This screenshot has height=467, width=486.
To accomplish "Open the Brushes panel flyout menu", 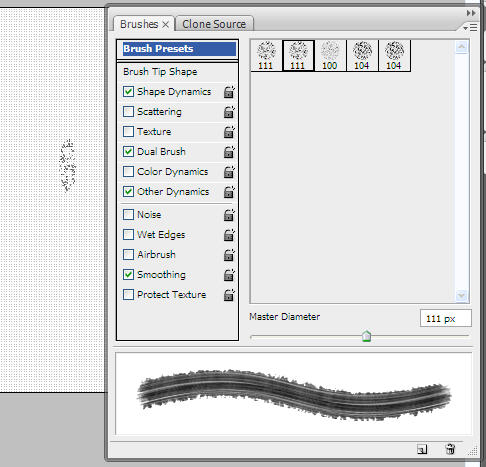I will click(x=470, y=28).
